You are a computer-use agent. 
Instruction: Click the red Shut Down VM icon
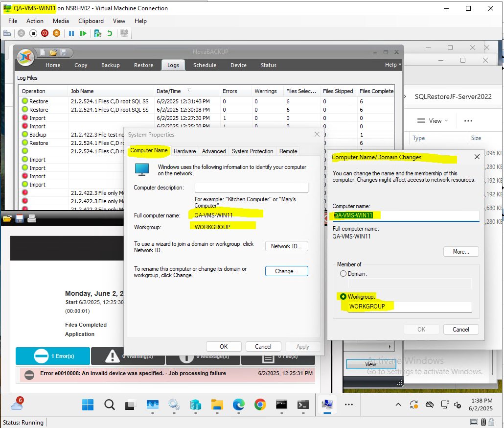point(45,33)
